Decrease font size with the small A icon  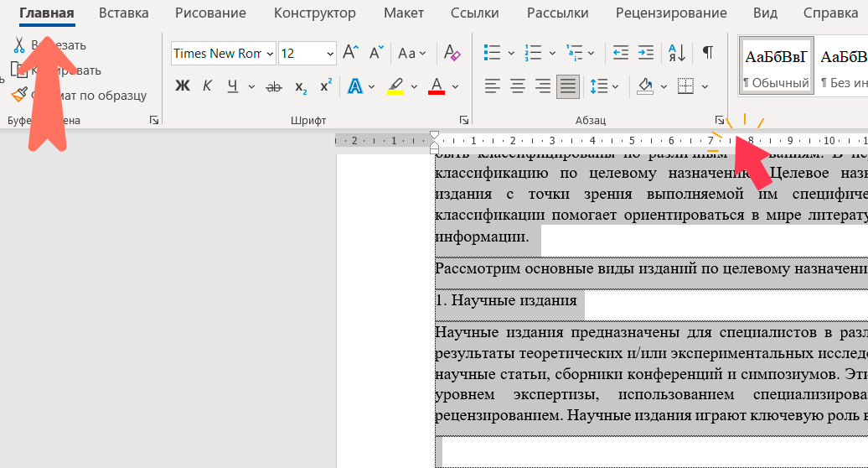click(x=376, y=53)
